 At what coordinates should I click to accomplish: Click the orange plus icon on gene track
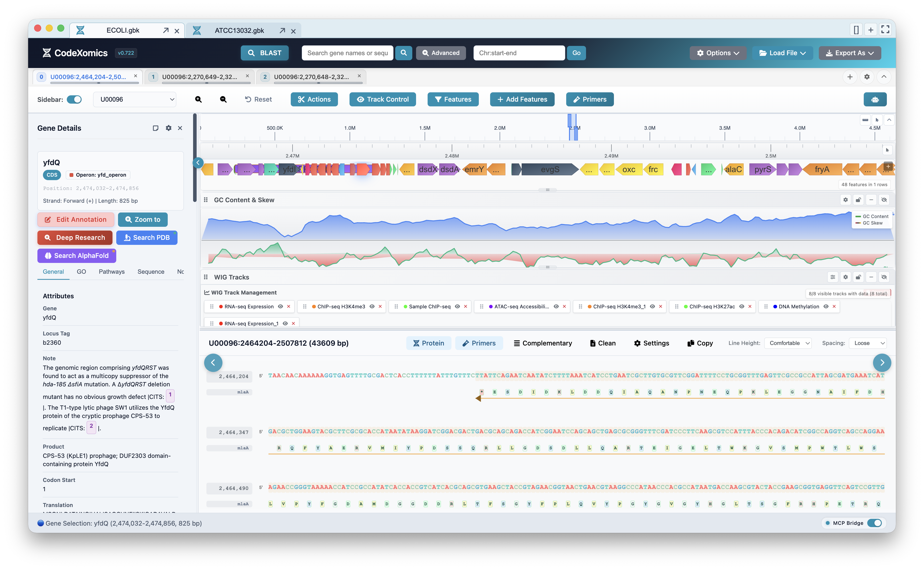click(x=888, y=166)
